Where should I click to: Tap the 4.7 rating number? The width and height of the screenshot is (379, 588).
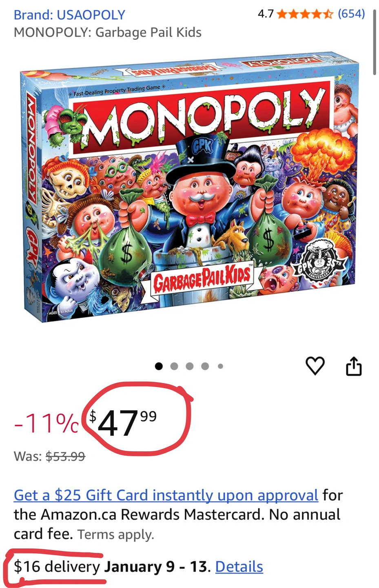[266, 14]
